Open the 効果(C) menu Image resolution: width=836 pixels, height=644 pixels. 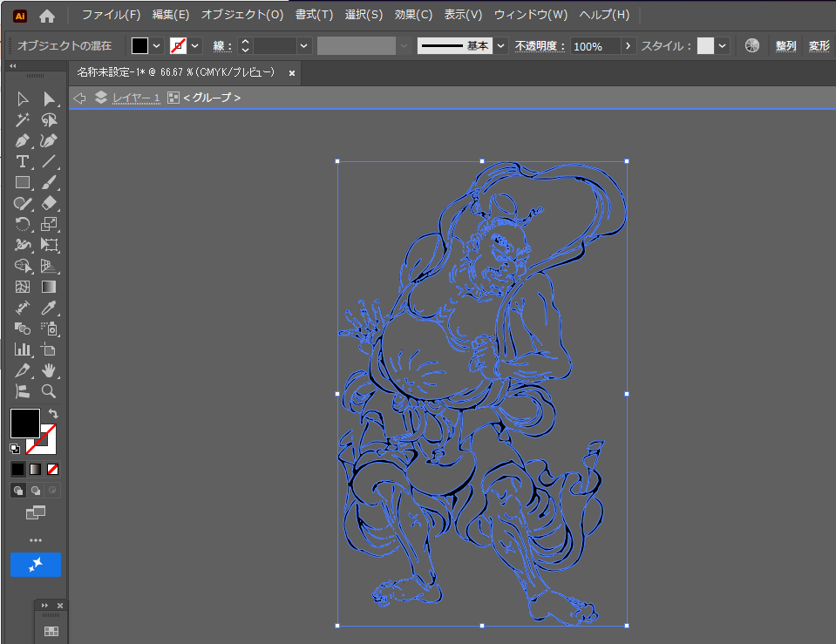click(413, 15)
